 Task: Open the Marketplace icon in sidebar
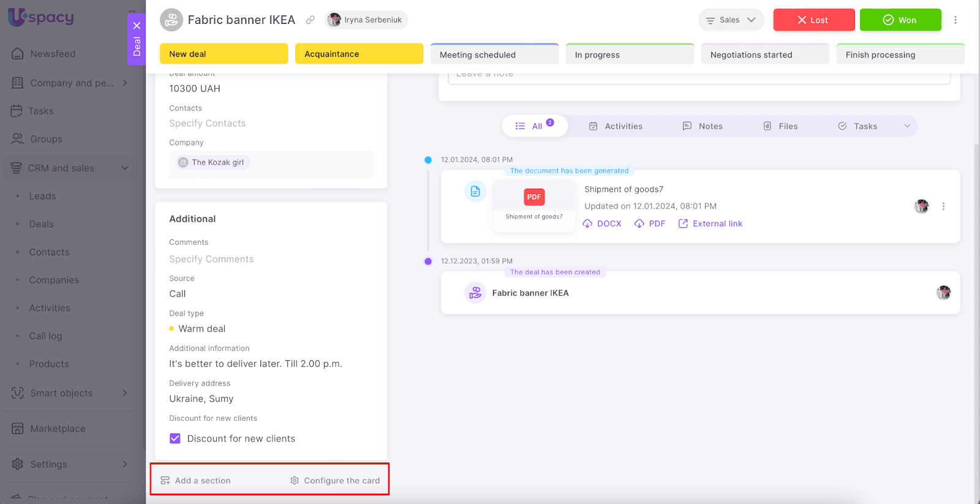pos(18,429)
